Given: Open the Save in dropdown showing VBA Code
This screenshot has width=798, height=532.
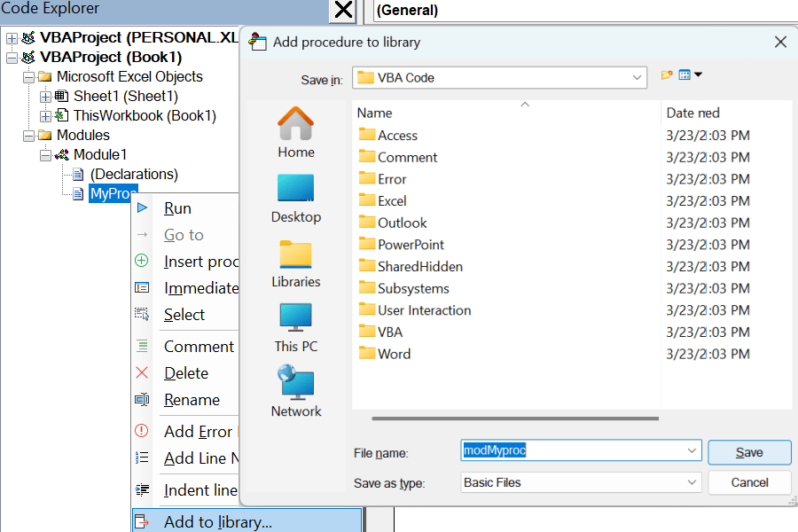Looking at the screenshot, I should pos(637,76).
